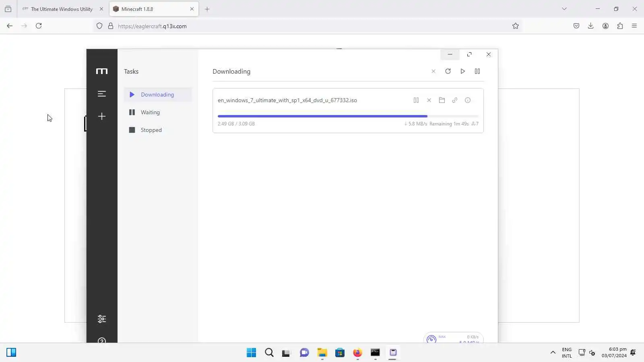Switch to the Waiting tasks tab
The width and height of the screenshot is (644, 362).
[x=157, y=112]
